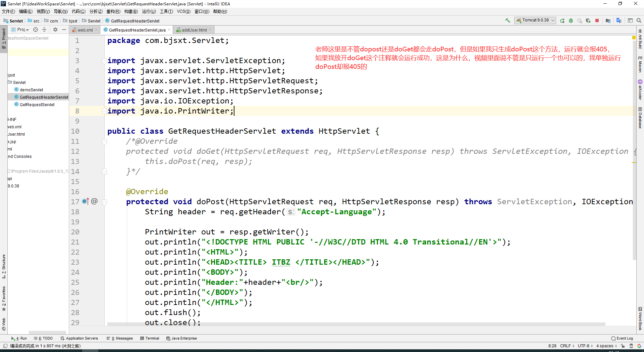The height and width of the screenshot is (352, 644).
Task: Close the addUser.html tab
Action: coord(210,30)
